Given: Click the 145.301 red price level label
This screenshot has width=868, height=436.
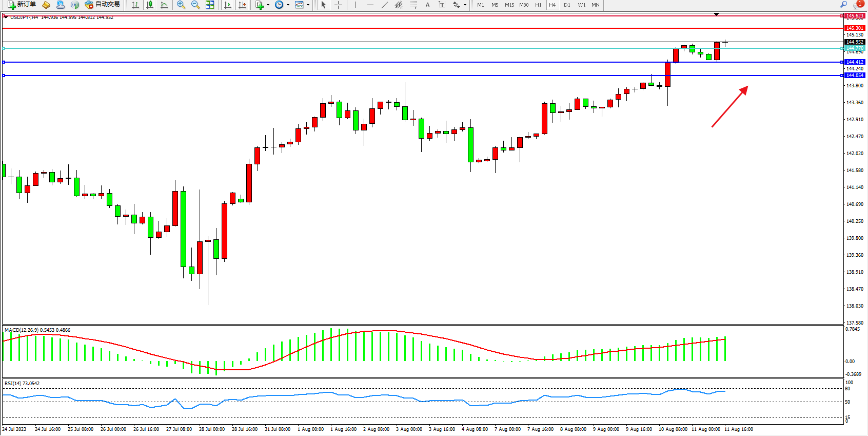Looking at the screenshot, I should [x=855, y=28].
